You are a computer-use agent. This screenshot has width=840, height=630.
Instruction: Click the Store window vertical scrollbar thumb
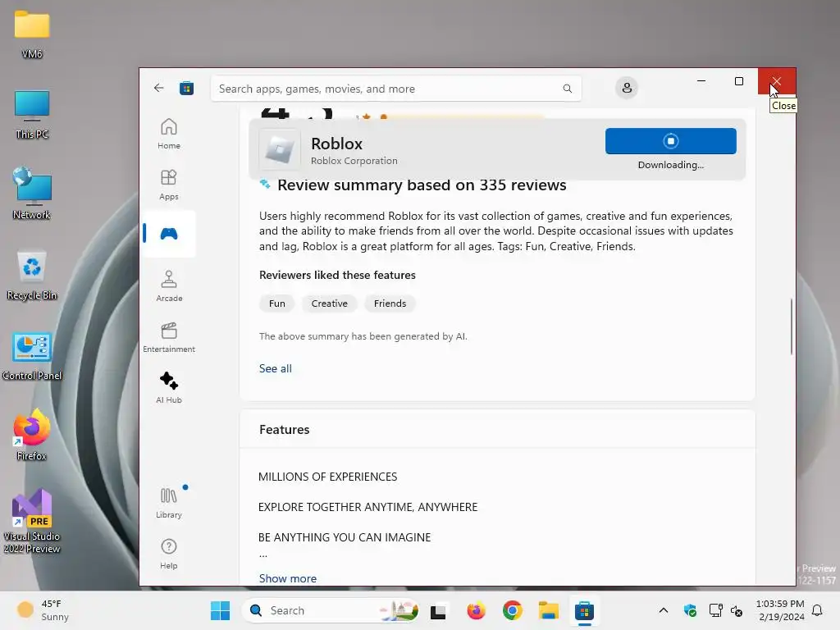coord(792,326)
